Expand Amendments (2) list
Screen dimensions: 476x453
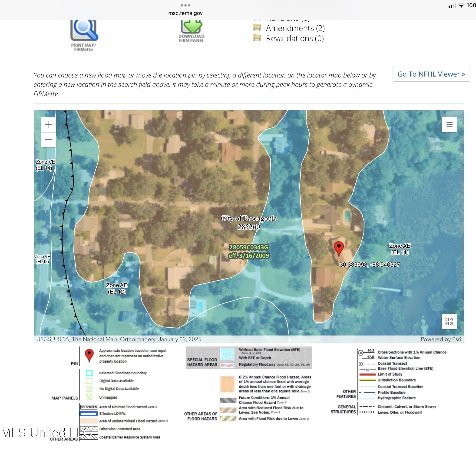click(x=295, y=28)
